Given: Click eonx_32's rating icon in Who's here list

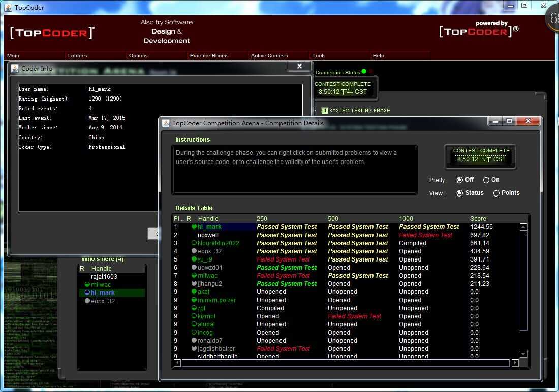Looking at the screenshot, I should coord(87,301).
